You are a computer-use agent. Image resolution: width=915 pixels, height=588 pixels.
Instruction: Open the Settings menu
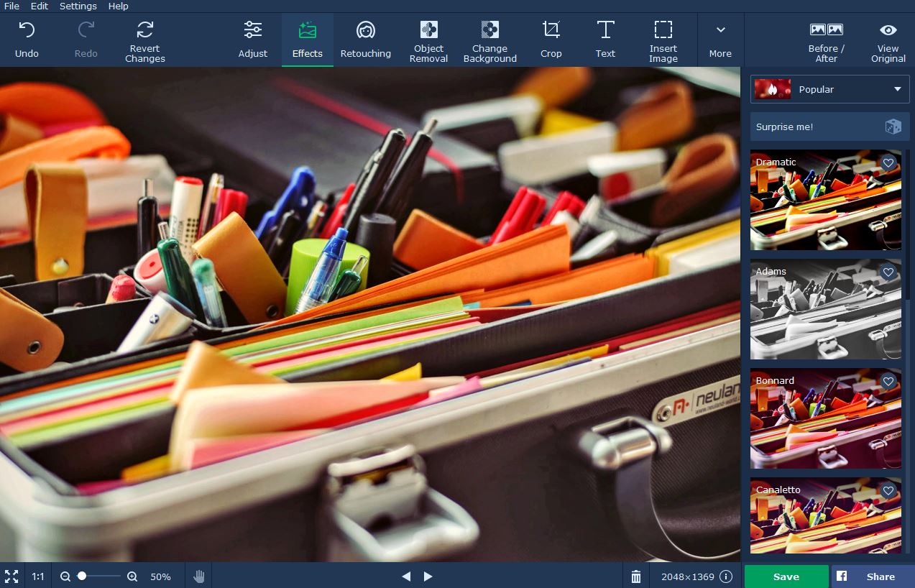tap(78, 6)
